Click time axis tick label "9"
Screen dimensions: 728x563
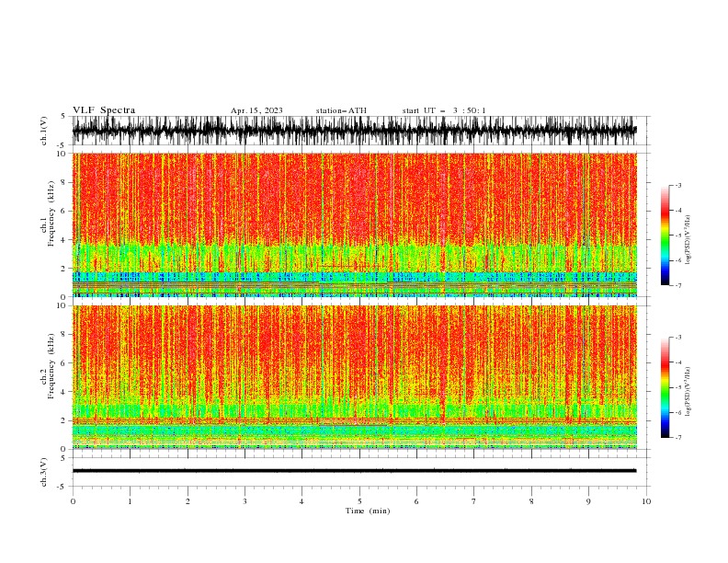pos(588,501)
